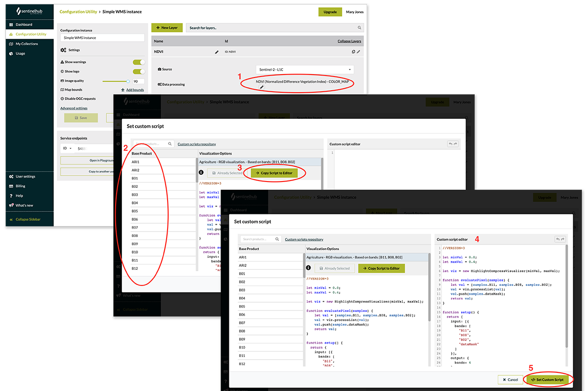Click the Collapse Layers link
Screen dimensions: 588x391
click(x=349, y=41)
